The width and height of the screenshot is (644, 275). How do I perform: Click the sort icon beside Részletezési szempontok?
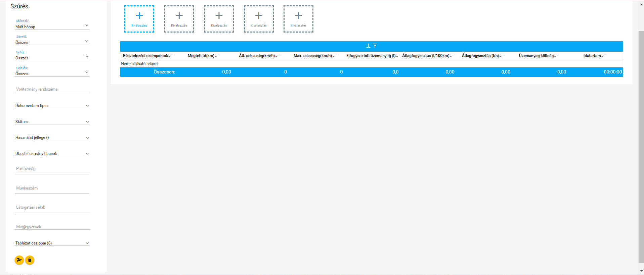(x=171, y=55)
